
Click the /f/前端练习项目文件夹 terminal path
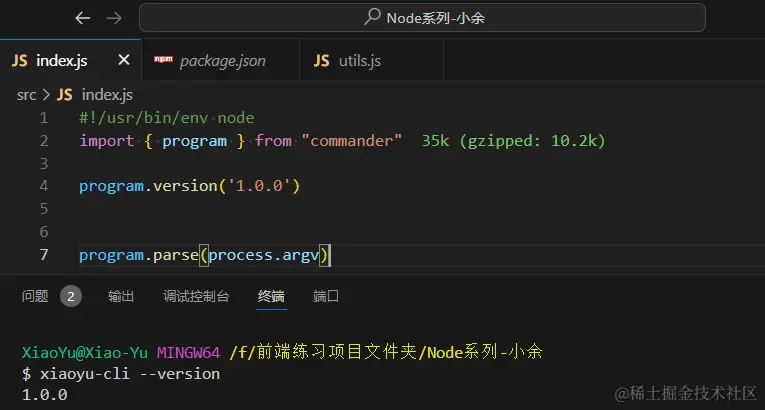[x=322, y=352]
